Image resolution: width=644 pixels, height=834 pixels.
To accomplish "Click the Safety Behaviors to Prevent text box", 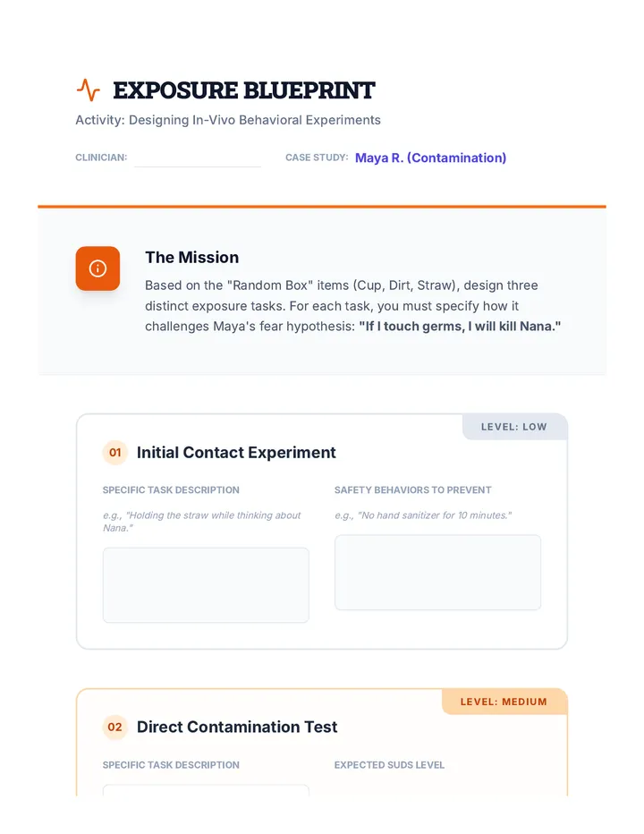I will tap(437, 573).
